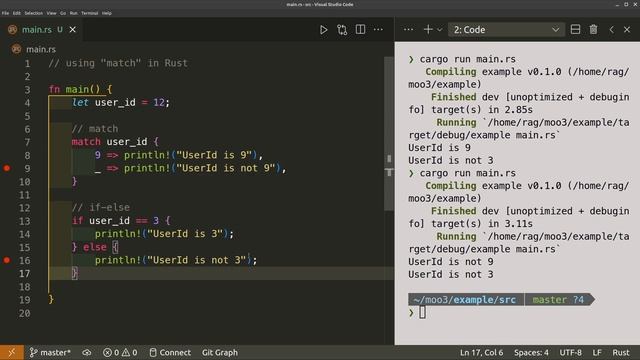
Task: Split the terminal panel
Action: point(575,29)
